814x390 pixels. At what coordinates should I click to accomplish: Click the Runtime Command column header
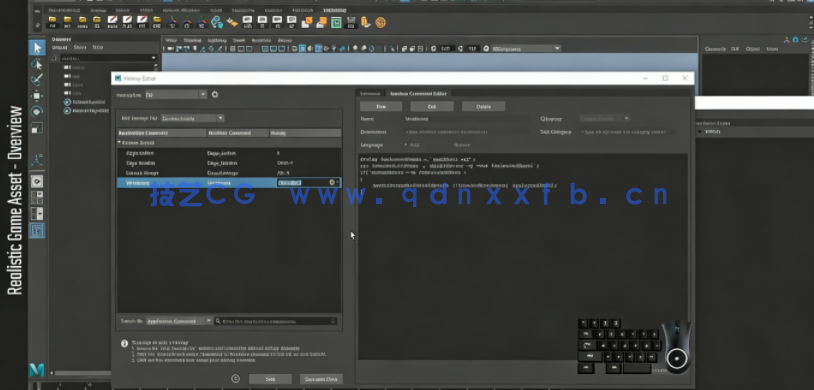pyautogui.click(x=237, y=133)
